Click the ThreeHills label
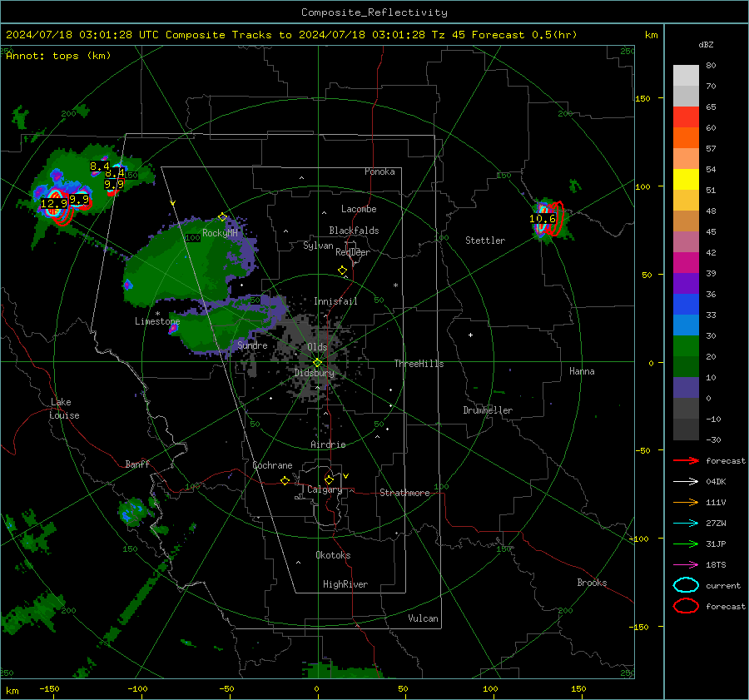The image size is (749, 700). click(419, 364)
